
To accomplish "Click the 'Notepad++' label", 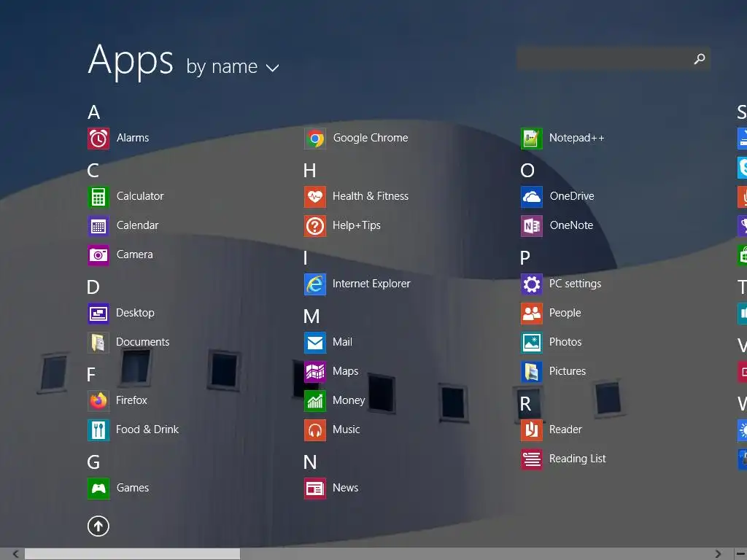I will click(577, 138).
